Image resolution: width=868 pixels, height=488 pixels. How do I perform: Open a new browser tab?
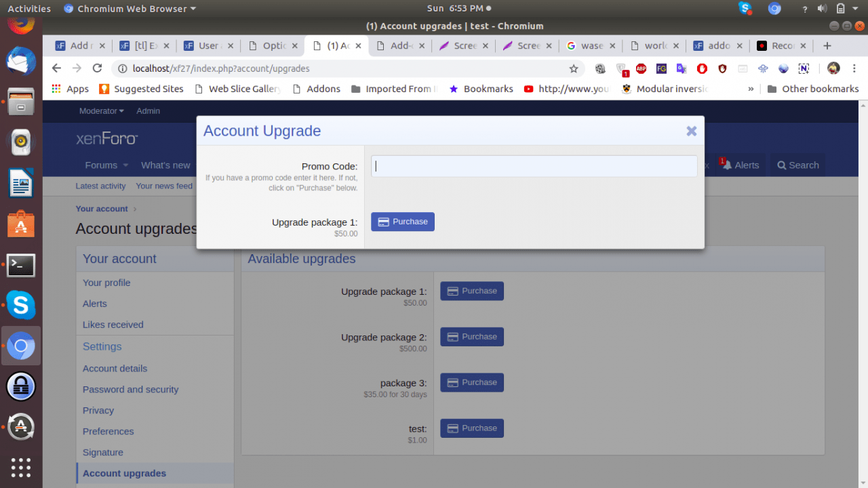tap(827, 45)
